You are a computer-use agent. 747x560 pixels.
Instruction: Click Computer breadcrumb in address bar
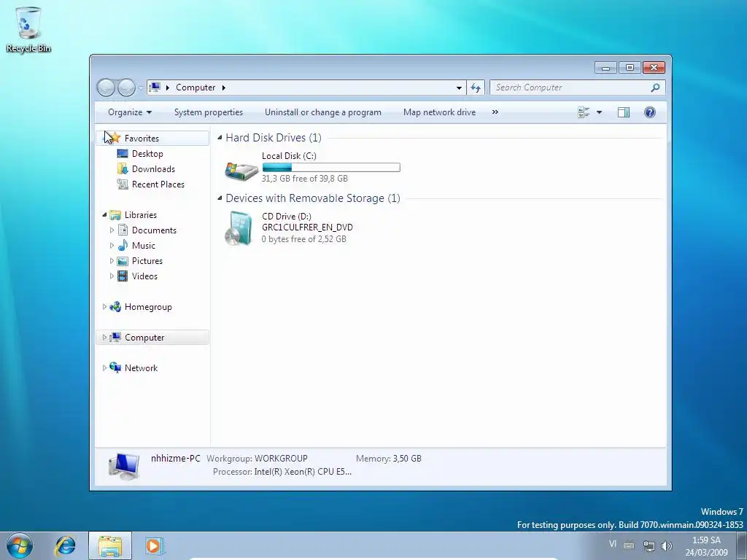(196, 87)
